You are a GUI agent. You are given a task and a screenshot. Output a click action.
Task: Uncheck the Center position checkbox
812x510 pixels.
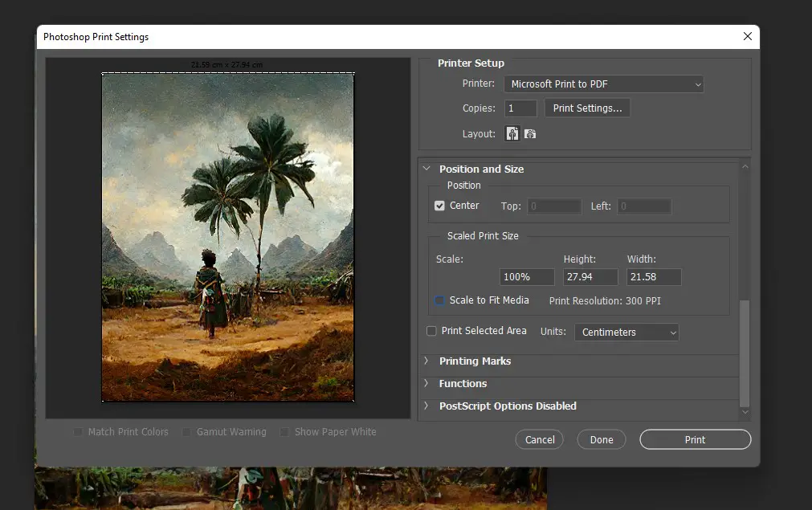pyautogui.click(x=439, y=205)
